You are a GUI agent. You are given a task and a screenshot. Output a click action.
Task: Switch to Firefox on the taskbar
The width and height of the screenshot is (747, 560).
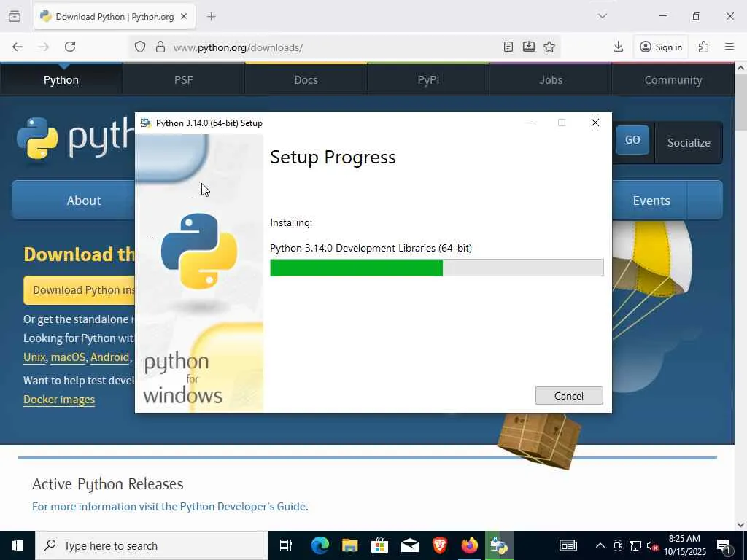[470, 545]
